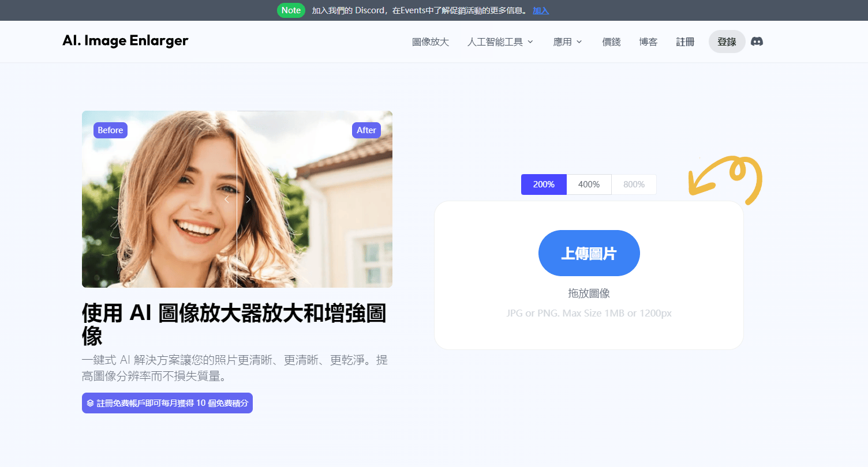This screenshot has height=467, width=868.
Task: Select the 800% enlargement option
Action: point(634,184)
